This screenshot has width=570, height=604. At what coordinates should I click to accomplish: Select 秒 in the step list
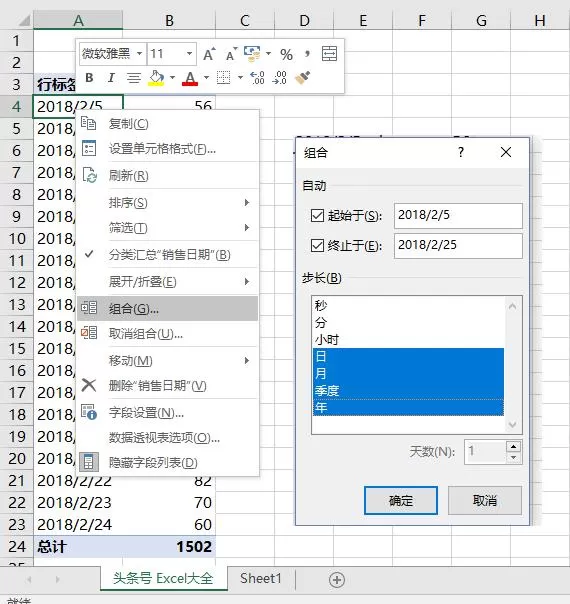408,305
